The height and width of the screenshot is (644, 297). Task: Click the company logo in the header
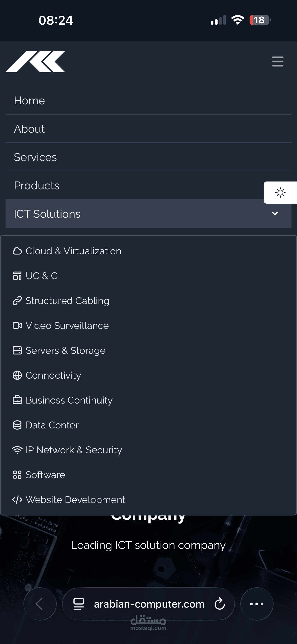pos(35,61)
